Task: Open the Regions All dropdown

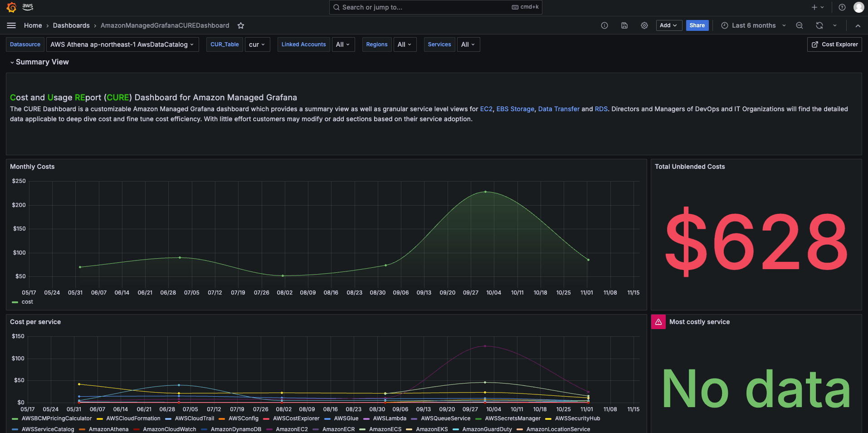Action: 405,44
